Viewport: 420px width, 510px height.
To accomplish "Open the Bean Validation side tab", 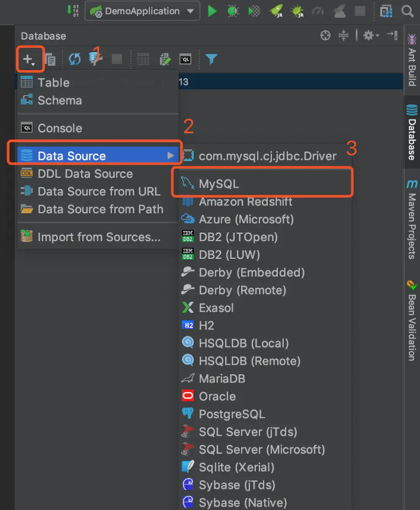I will point(412,320).
